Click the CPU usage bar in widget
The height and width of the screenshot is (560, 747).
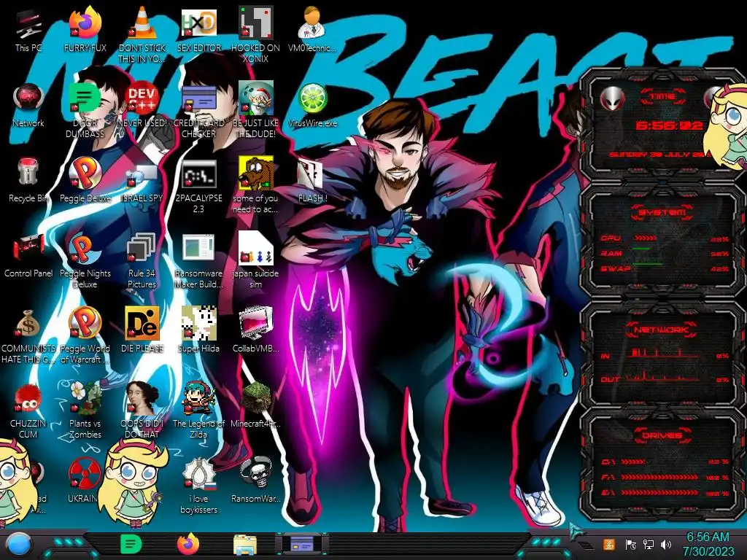pyautogui.click(x=645, y=238)
